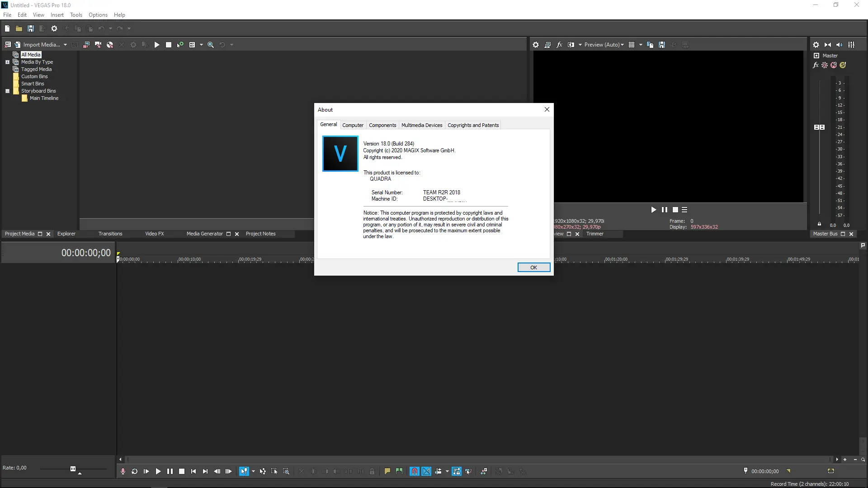Toggle Loop Playback in timeline transport
Screen dimensions: 868x488
click(x=134, y=471)
